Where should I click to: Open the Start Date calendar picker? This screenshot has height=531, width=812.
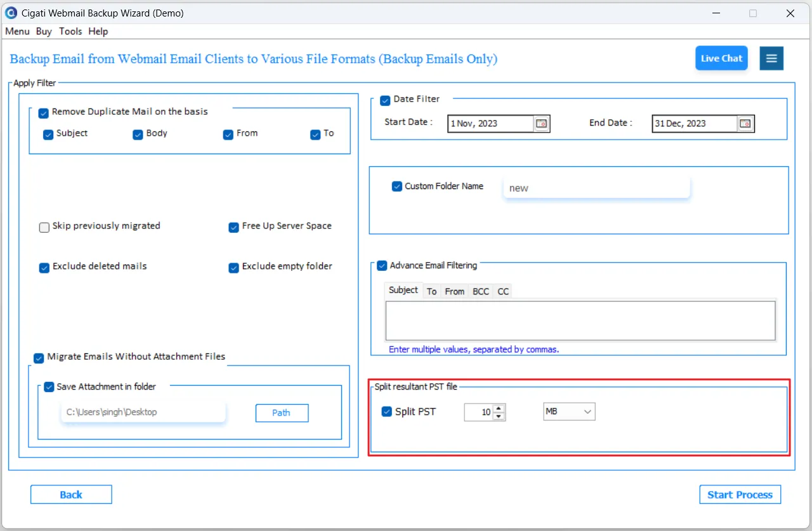click(541, 124)
